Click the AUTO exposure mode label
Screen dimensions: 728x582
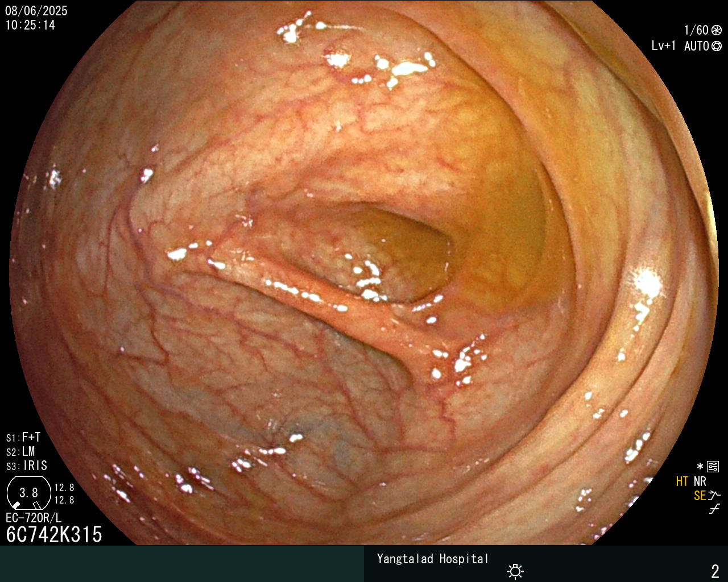tap(697, 46)
